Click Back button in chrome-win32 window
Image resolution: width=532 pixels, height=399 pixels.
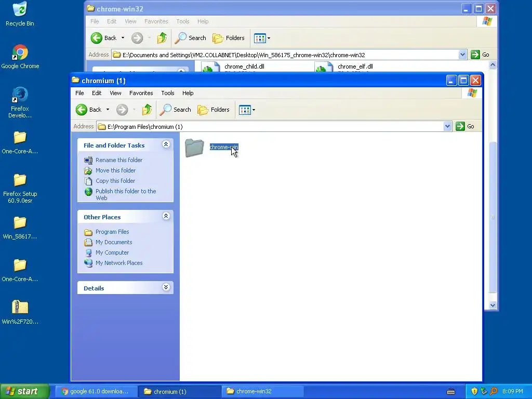pyautogui.click(x=103, y=38)
